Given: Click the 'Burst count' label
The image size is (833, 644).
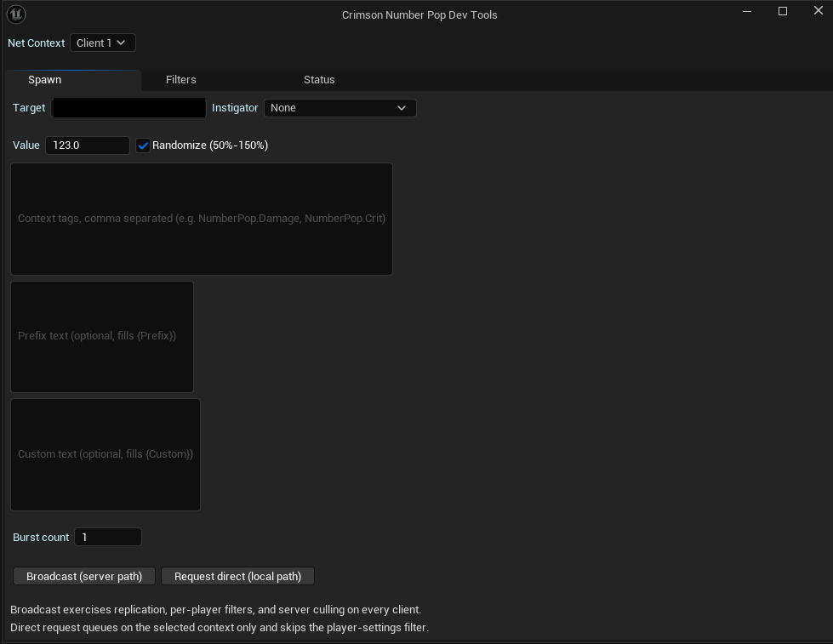Looking at the screenshot, I should pos(41,537).
